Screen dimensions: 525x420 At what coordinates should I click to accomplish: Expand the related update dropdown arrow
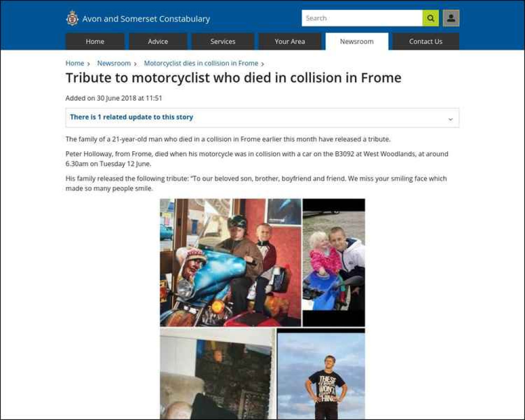pyautogui.click(x=450, y=119)
